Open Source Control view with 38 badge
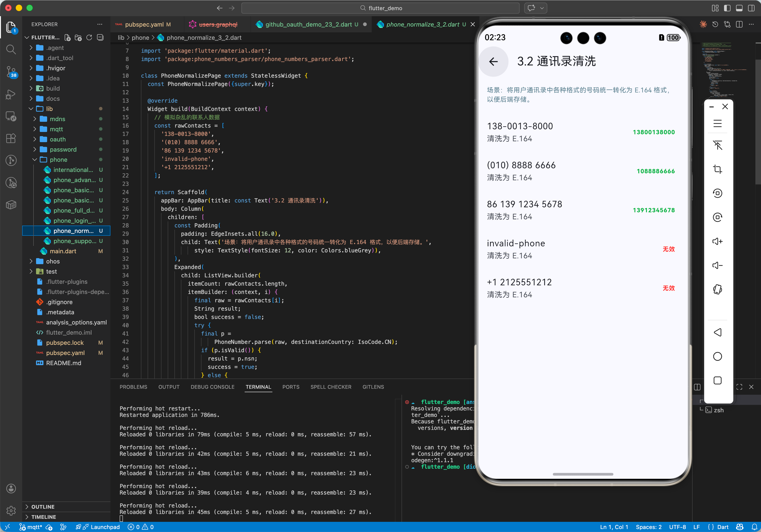The height and width of the screenshot is (532, 761). pos(11,71)
